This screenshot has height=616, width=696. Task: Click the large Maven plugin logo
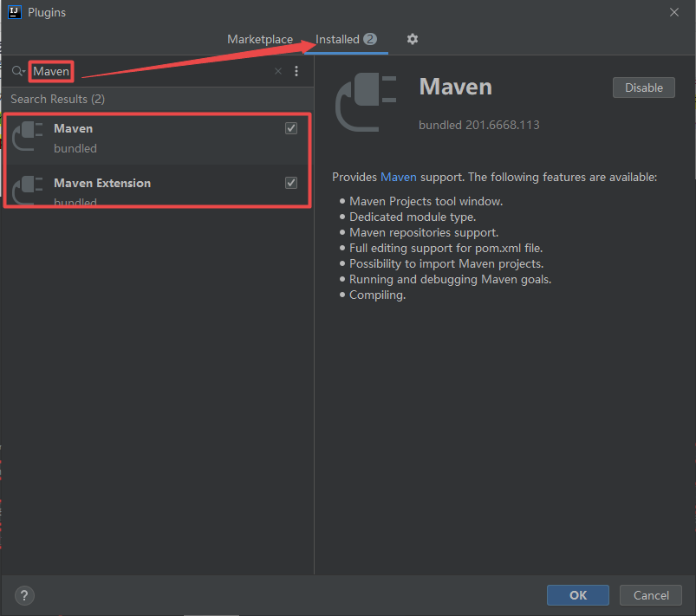pos(366,102)
